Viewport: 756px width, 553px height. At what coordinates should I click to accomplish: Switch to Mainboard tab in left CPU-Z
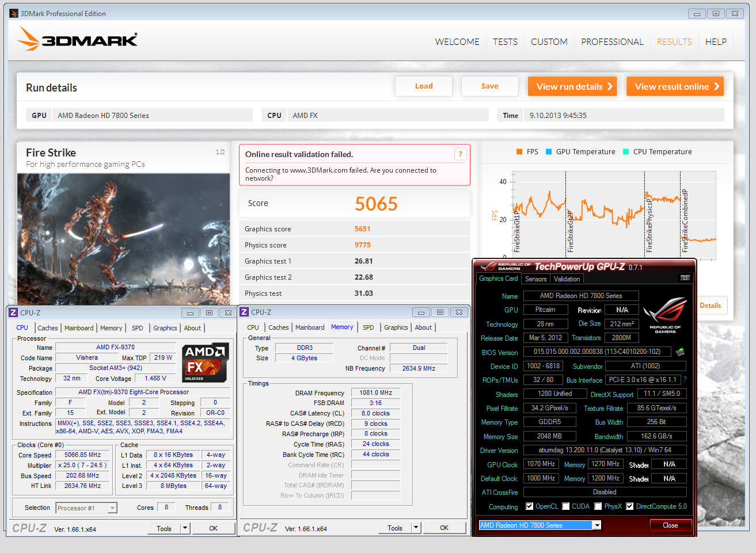click(x=79, y=328)
